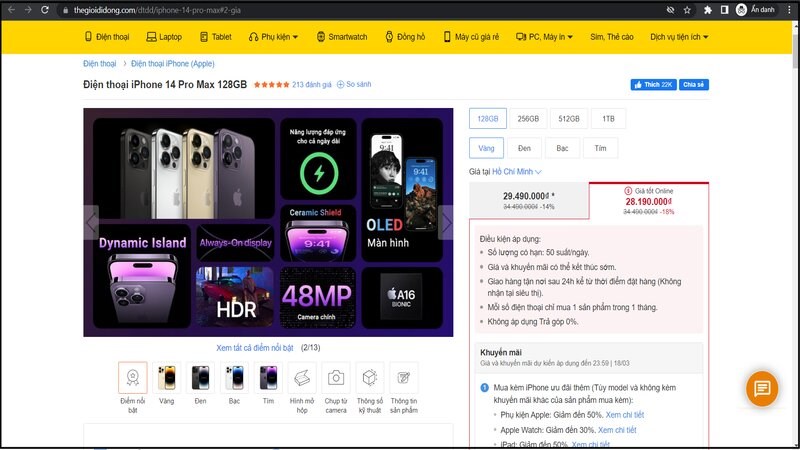Click the main product feature banner image

(x=268, y=222)
